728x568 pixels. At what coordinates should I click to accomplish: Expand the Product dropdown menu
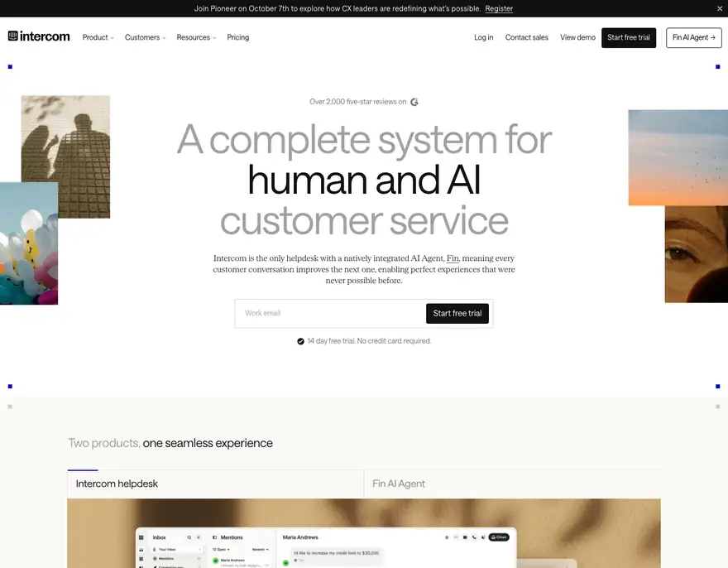(98, 37)
